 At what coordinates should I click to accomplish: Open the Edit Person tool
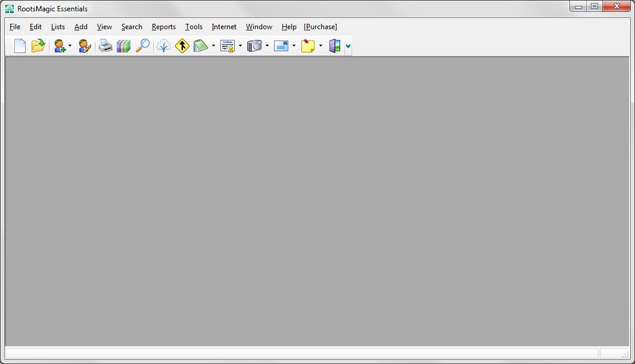[x=84, y=46]
